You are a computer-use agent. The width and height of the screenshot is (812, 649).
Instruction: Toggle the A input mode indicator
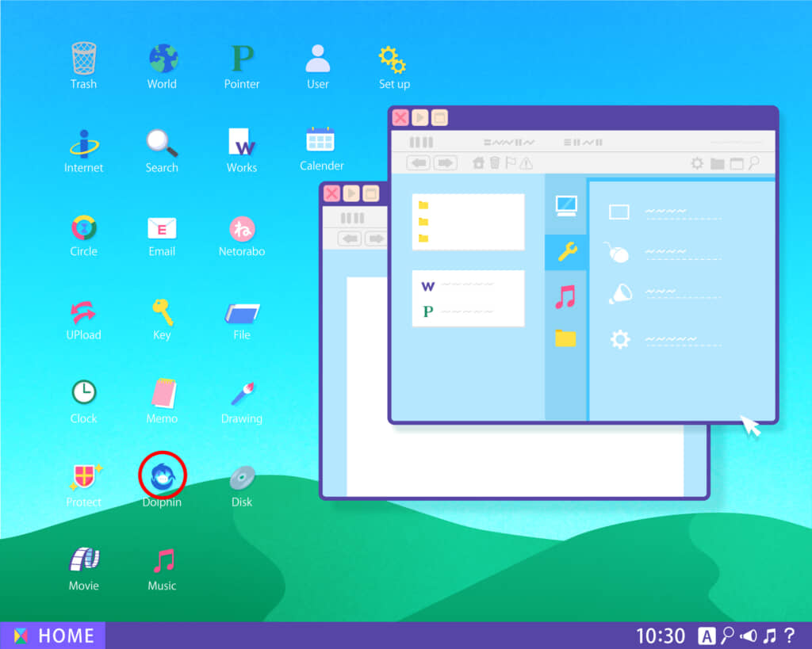click(x=706, y=636)
